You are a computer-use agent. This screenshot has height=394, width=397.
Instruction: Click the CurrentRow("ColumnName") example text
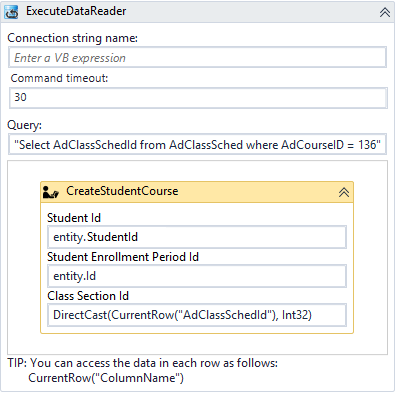click(x=106, y=378)
